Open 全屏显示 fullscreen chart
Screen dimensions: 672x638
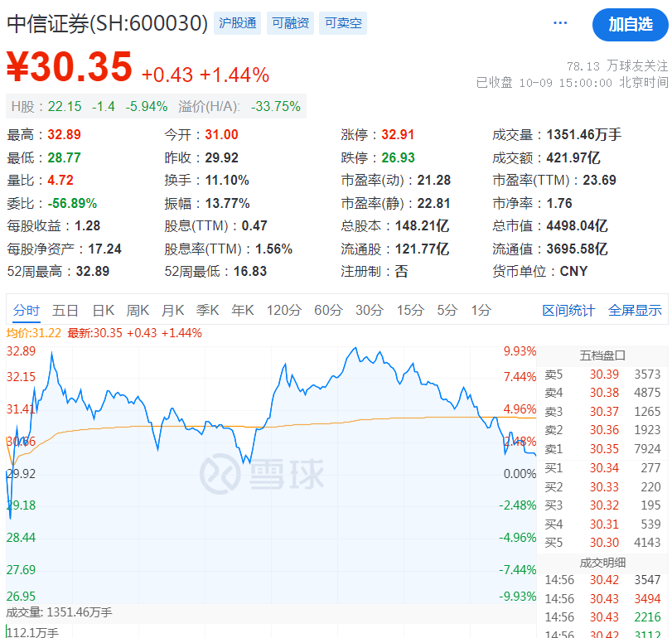[635, 310]
